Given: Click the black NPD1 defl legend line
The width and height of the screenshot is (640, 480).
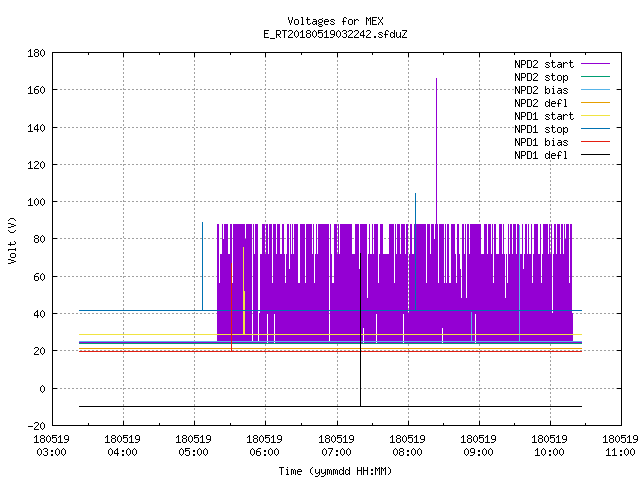Looking at the screenshot, I should (x=595, y=155).
